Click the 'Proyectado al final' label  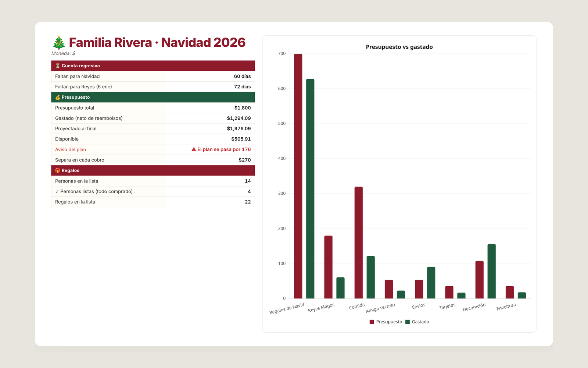[76, 129]
